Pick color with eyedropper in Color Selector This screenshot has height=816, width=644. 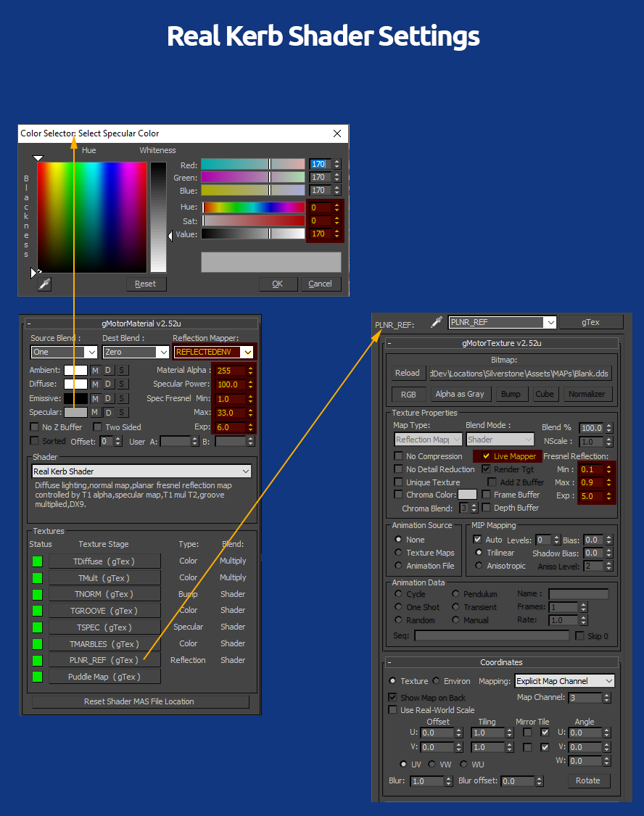click(x=45, y=284)
